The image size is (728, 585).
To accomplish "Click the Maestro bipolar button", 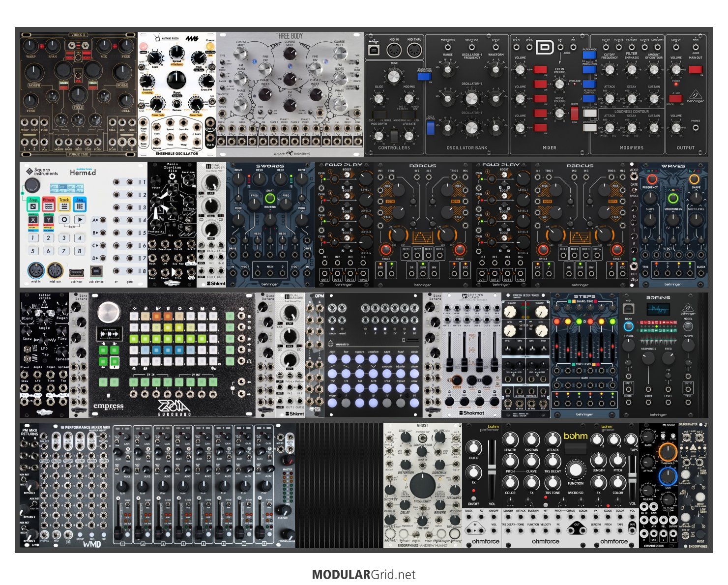I will pos(401,374).
